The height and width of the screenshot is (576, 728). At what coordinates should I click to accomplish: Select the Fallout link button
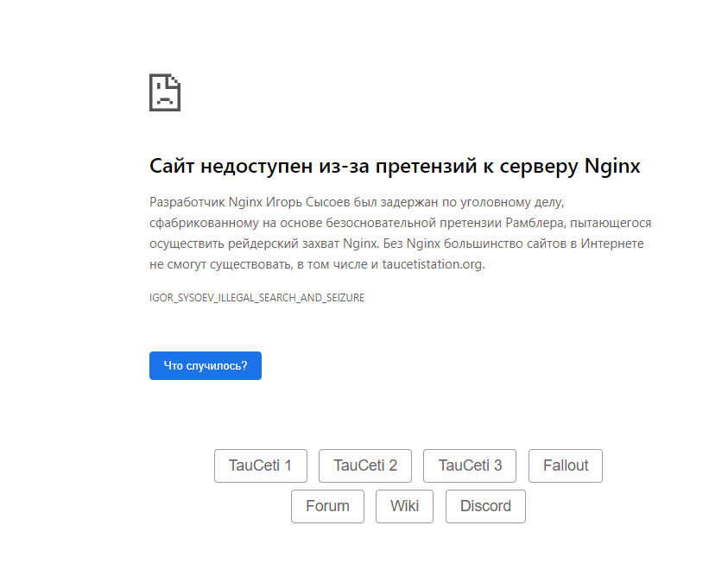(x=566, y=465)
